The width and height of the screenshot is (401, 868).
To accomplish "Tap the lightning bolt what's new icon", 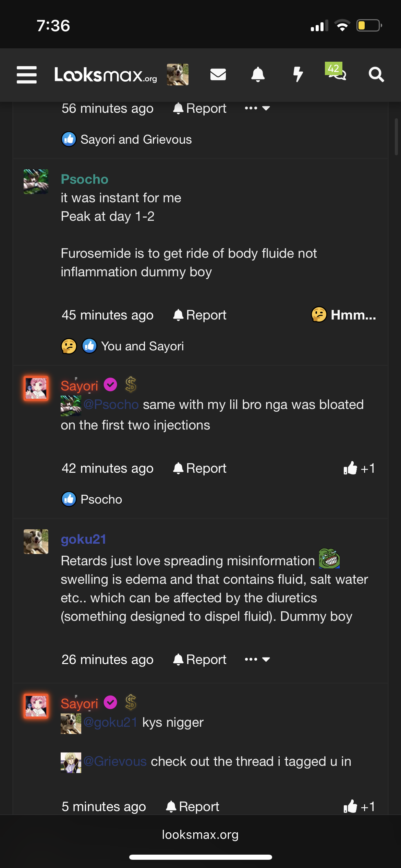I will pos(298,74).
